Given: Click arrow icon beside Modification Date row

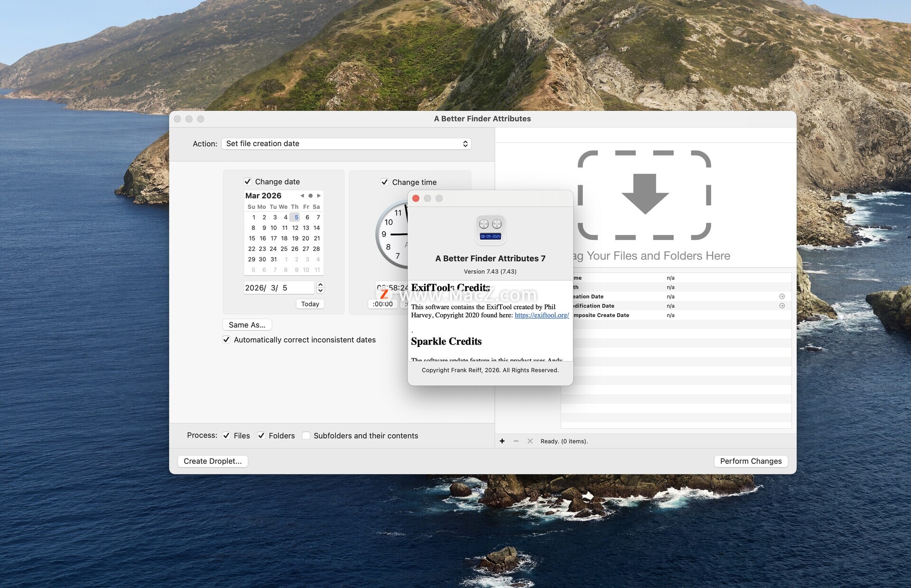Looking at the screenshot, I should [782, 306].
